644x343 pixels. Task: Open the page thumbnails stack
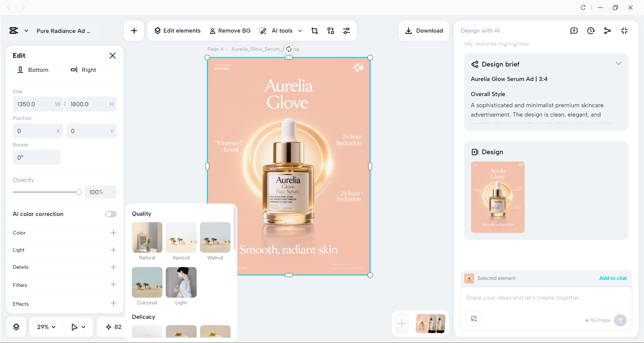click(x=431, y=324)
